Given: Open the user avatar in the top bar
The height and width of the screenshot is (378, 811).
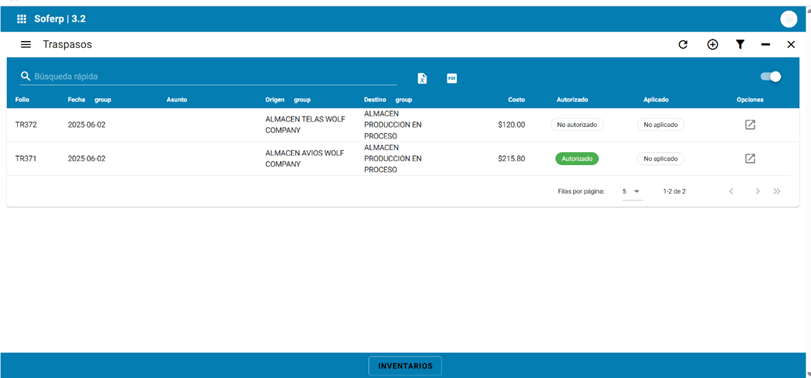Looking at the screenshot, I should (789, 19).
